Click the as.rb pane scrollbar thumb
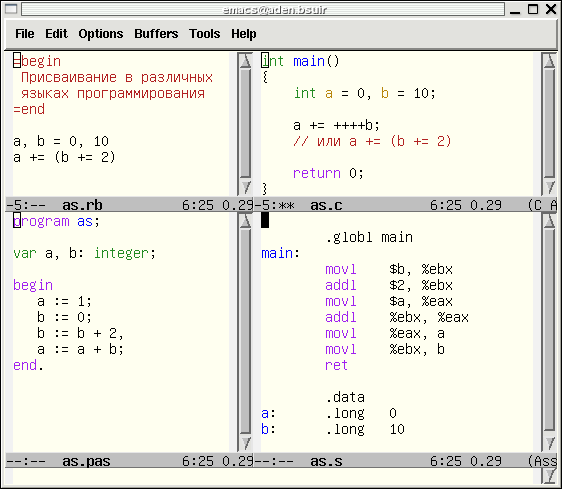Viewport: 562px width, 489px height. click(x=246, y=123)
